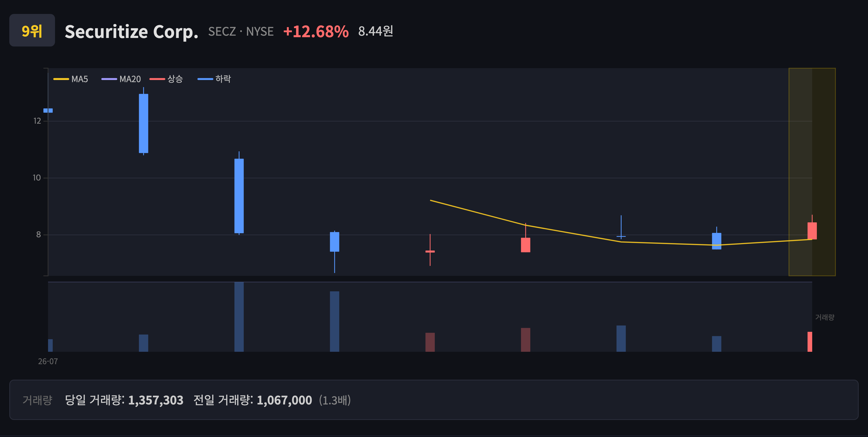Click the 12 price axis label
The image size is (868, 437).
click(x=37, y=121)
